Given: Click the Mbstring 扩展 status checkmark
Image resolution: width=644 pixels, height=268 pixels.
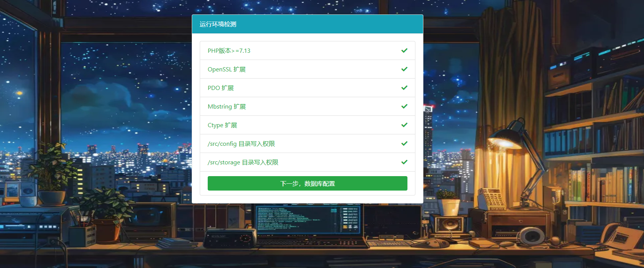Looking at the screenshot, I should click(x=404, y=106).
